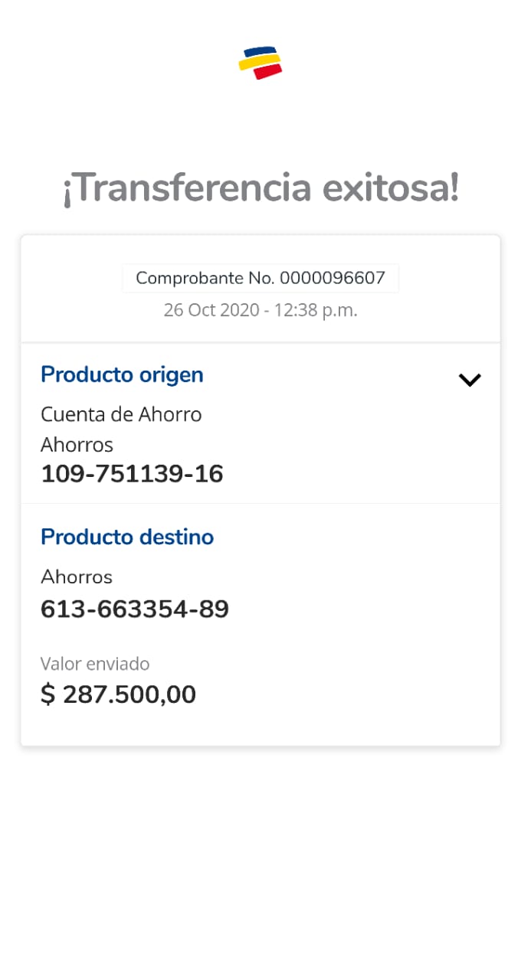Screen dimensions: 521x980
Task: Click the yellow stripe of the bank logo
Action: [x=259, y=61]
